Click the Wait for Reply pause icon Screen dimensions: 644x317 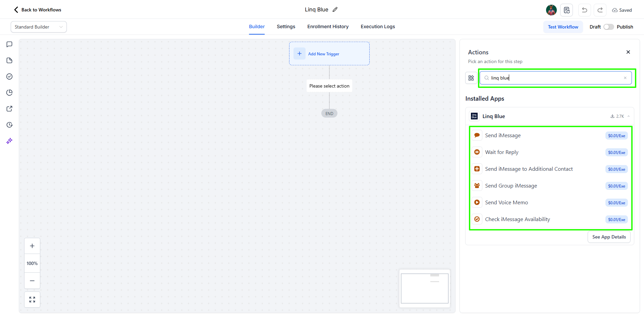click(x=477, y=152)
